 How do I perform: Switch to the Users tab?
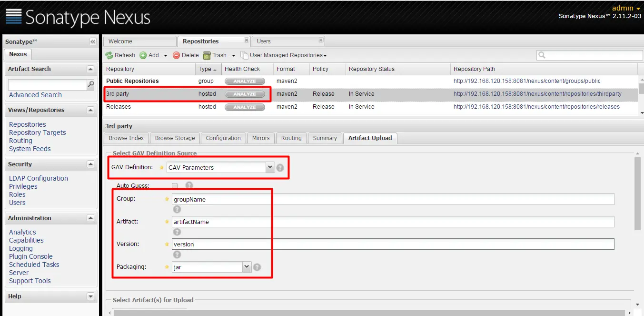click(x=288, y=41)
